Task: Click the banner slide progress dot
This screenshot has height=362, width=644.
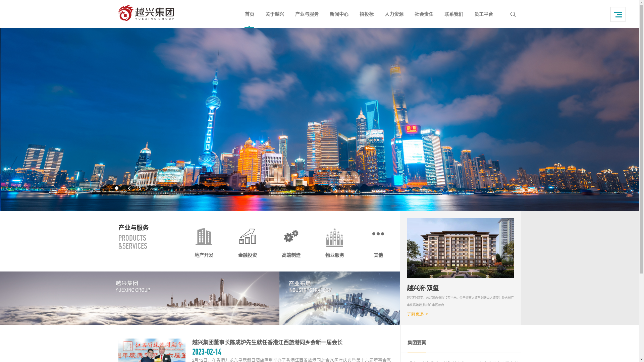Action: click(117, 188)
